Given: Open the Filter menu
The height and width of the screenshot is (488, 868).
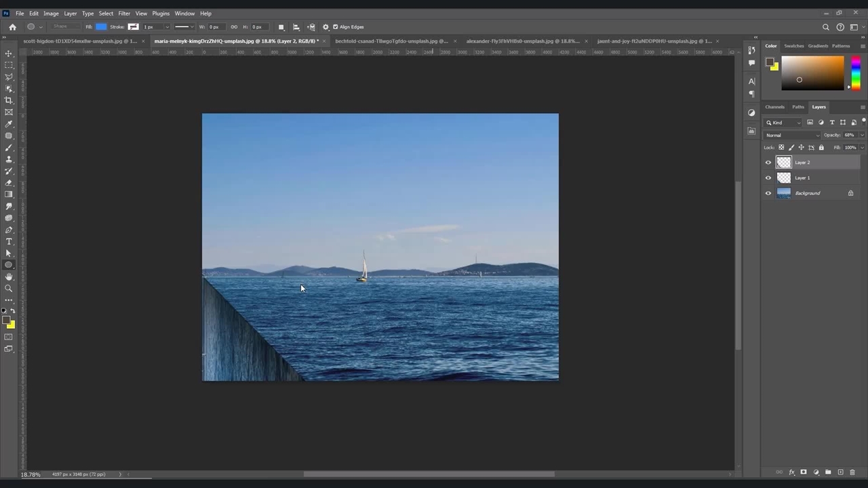Looking at the screenshot, I should [x=124, y=14].
